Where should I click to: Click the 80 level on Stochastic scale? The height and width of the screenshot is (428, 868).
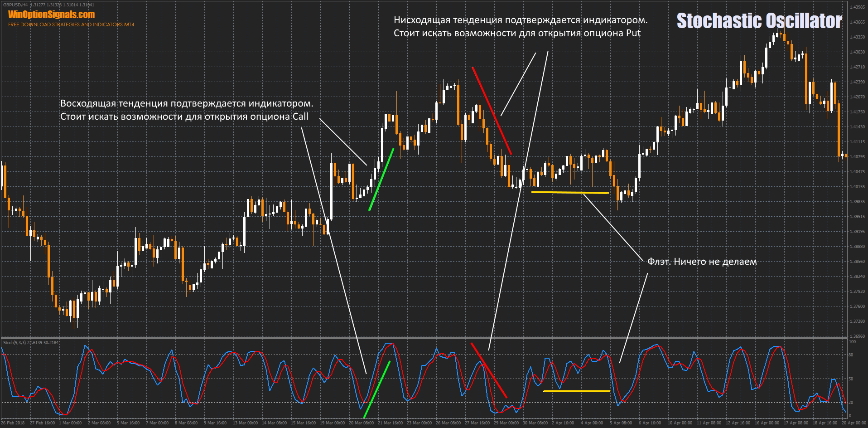pos(851,355)
